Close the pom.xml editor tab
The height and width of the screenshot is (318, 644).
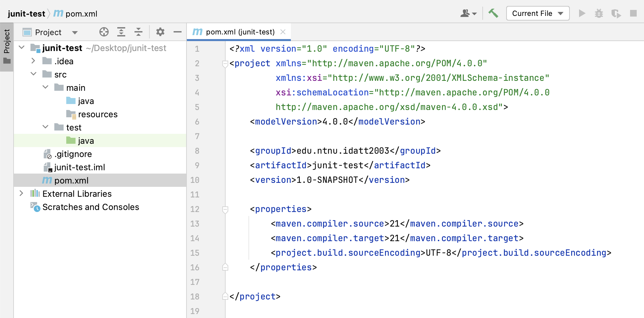[x=283, y=32]
